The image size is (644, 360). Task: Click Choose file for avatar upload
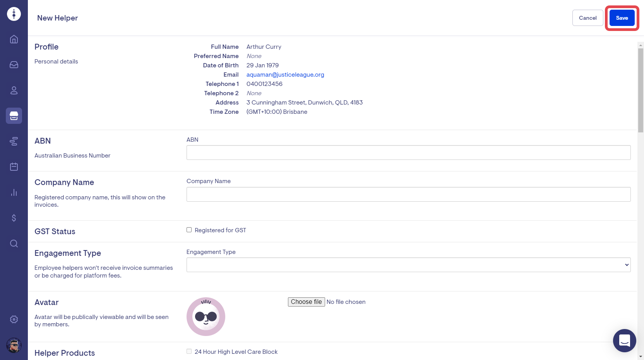pos(306,302)
